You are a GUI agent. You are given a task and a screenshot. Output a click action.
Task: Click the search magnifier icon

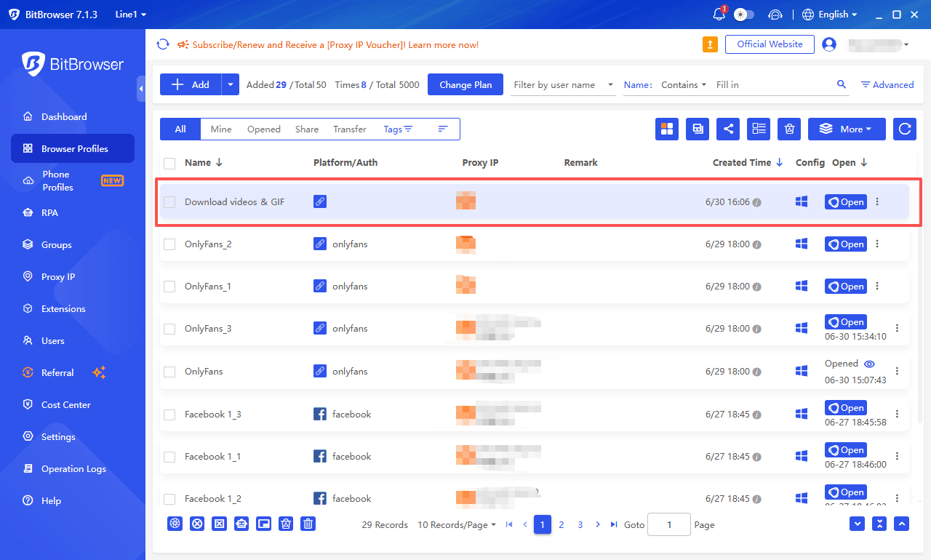point(842,84)
